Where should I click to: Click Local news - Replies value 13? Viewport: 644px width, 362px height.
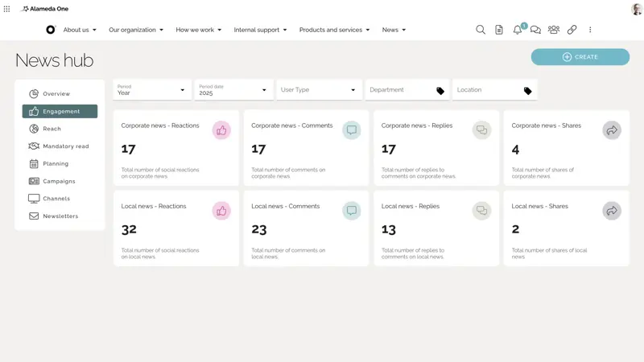389,229
